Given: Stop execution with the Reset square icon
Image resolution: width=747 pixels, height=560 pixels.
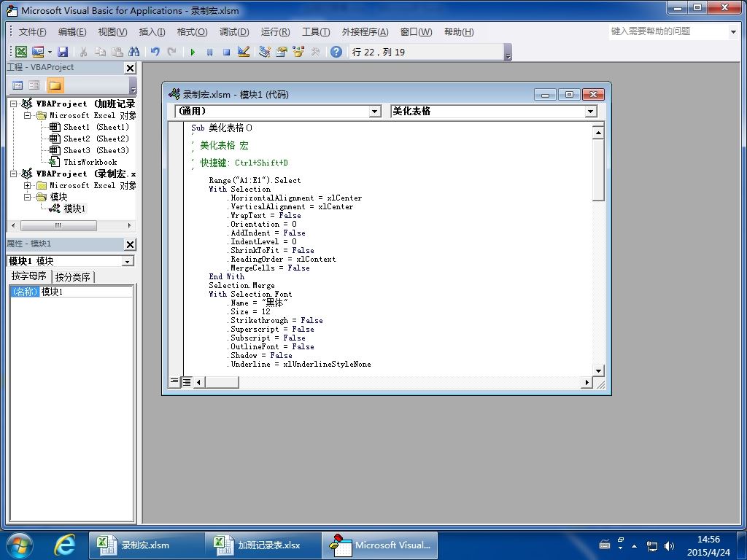Looking at the screenshot, I should (x=227, y=52).
